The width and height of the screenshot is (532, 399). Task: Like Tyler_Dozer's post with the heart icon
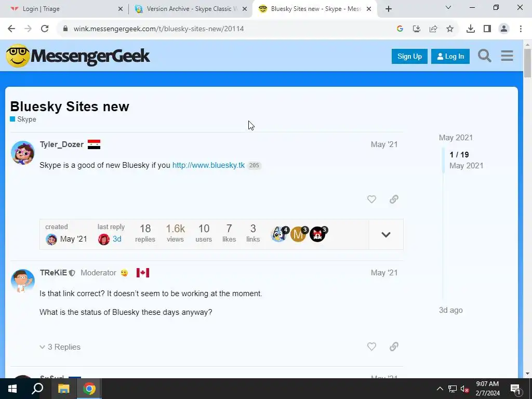(x=371, y=199)
